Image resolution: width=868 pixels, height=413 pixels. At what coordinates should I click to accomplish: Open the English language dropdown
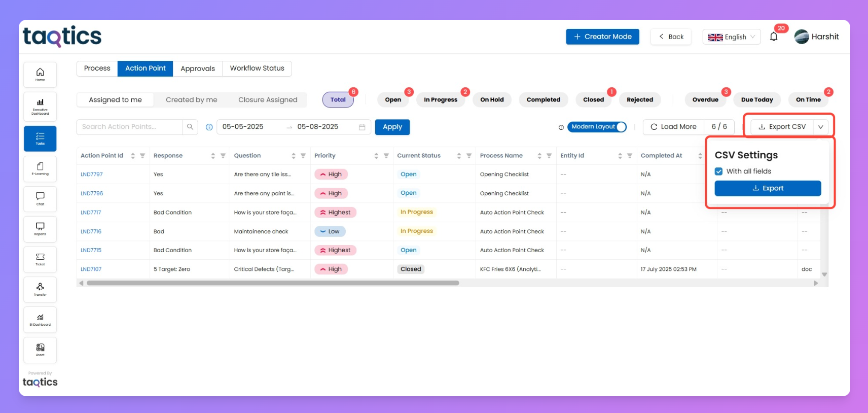(732, 37)
